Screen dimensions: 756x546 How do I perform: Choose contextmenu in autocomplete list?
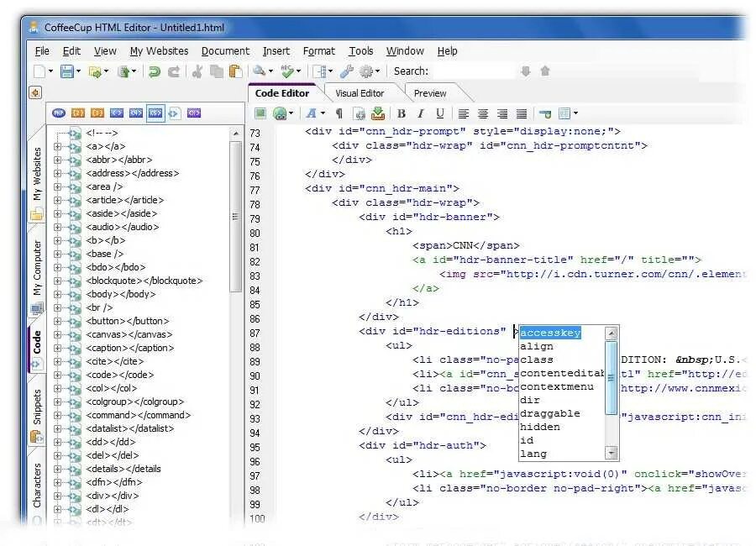coord(557,387)
